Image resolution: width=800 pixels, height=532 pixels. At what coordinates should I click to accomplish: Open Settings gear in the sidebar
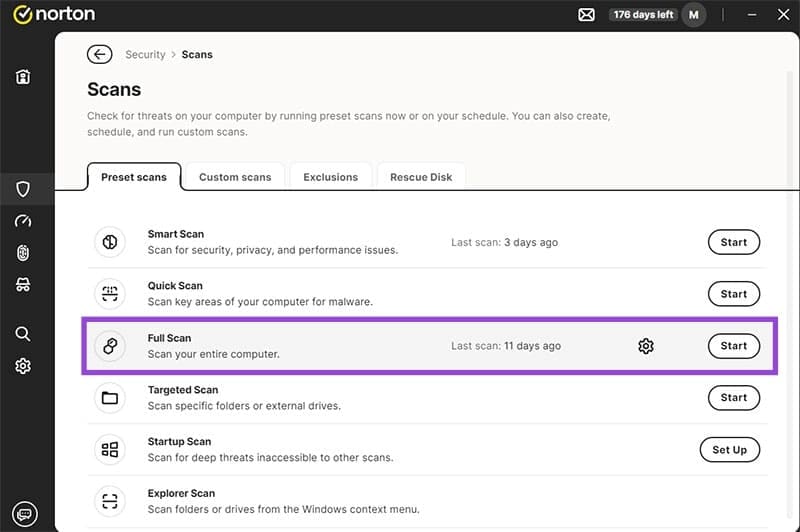coord(23,366)
